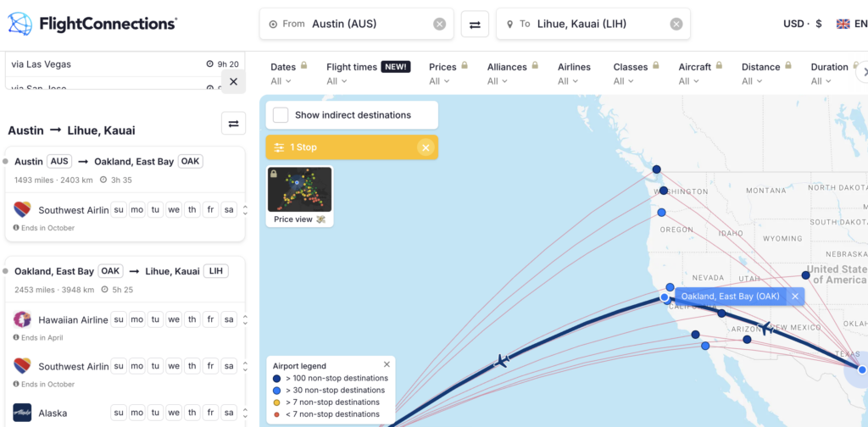The height and width of the screenshot is (427, 868).
Task: Open the Airlines filter dropdown
Action: (574, 74)
